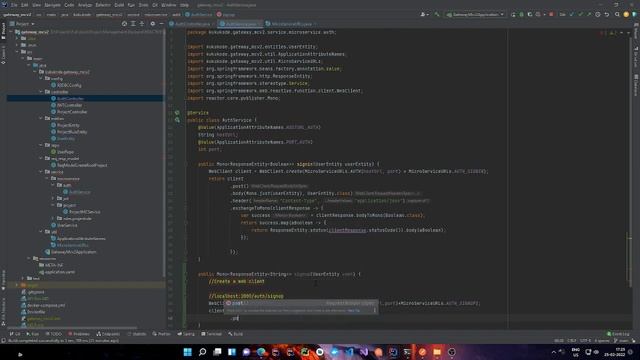Viewport: 640px width, 360px height.
Task: Collapse All in the Project panel header
Action: point(142,24)
